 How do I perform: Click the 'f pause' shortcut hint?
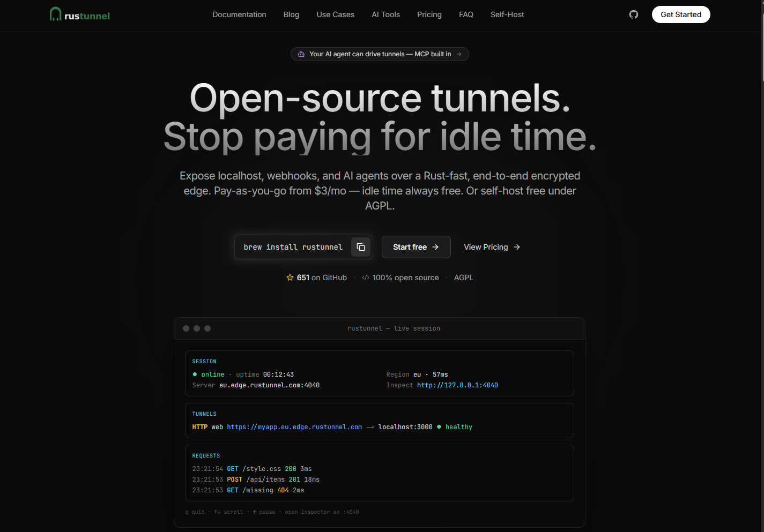tap(264, 512)
